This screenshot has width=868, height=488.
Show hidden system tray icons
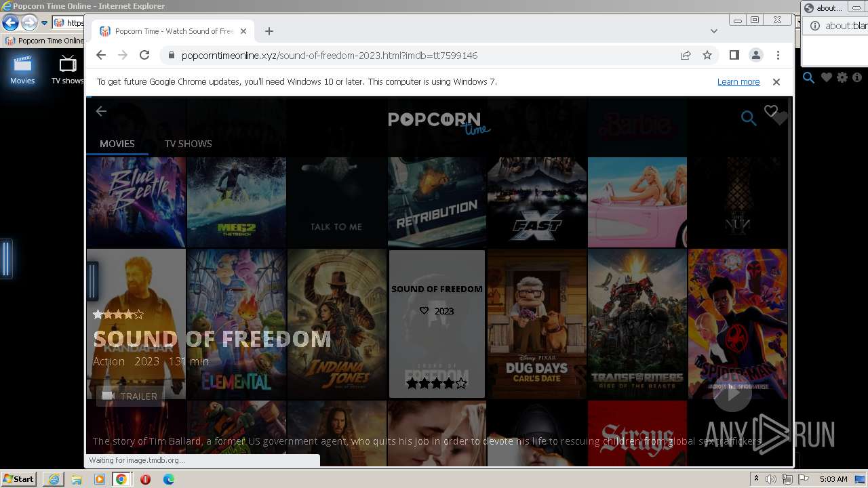pos(756,479)
